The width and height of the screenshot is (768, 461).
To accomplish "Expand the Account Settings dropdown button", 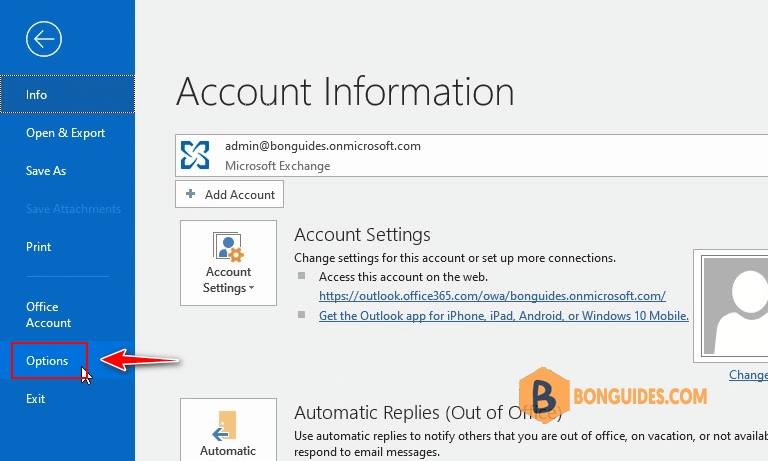I will point(228,263).
